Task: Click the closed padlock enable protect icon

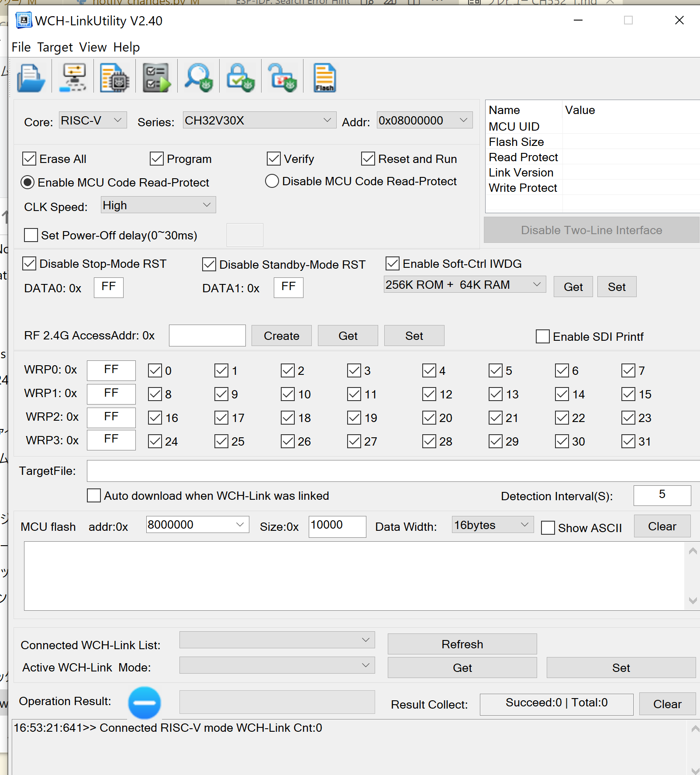Action: 240,78
